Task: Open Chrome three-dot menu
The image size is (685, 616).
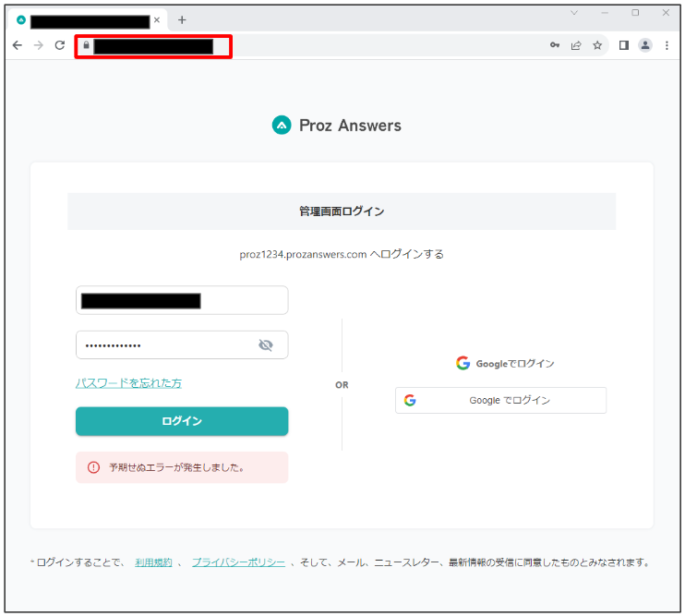Action: click(x=667, y=45)
